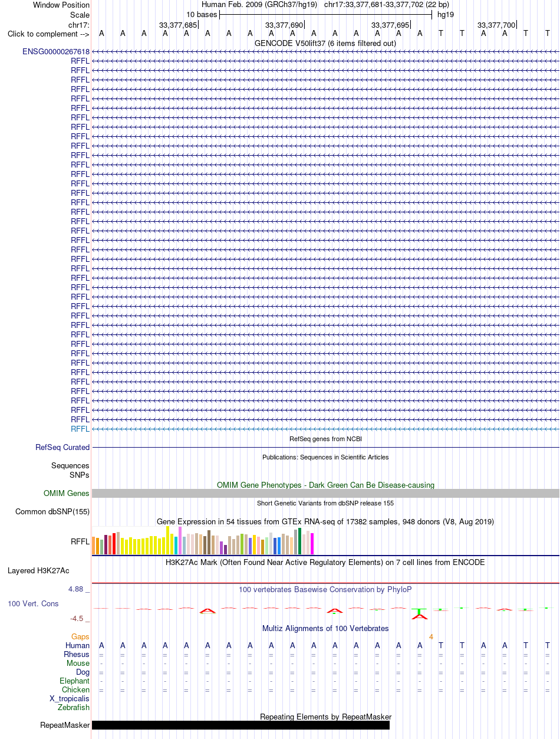Click 'Repeating Elements by RepeatMasker' title
This screenshot has width=560, height=739.
click(325, 717)
